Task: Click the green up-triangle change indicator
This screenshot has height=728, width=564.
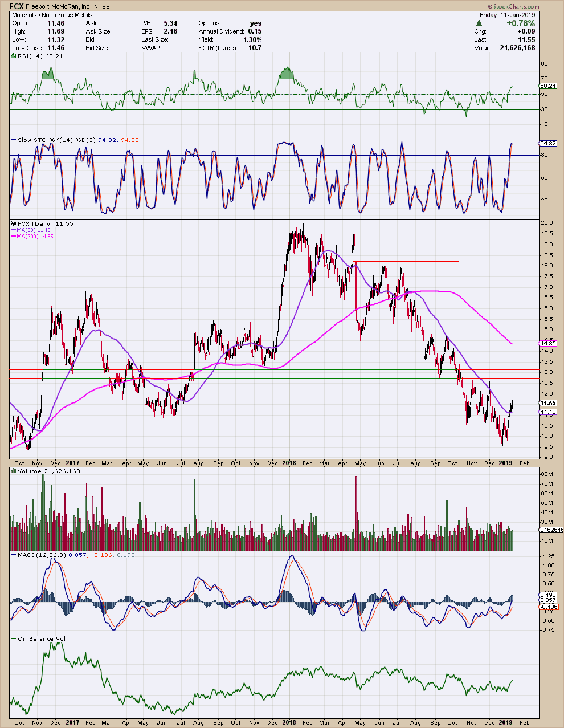Action: [479, 23]
